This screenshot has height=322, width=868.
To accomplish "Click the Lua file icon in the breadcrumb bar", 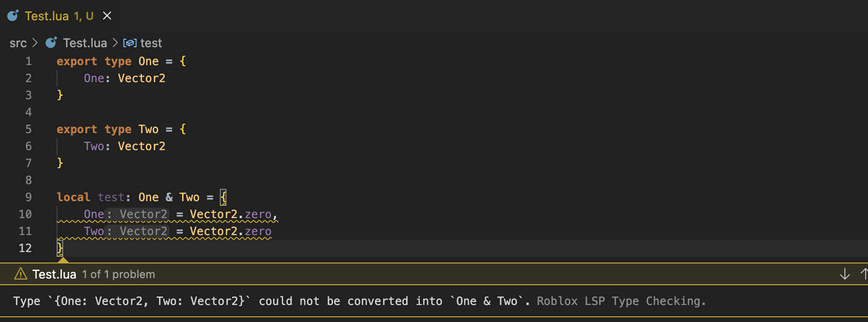I will click(51, 42).
